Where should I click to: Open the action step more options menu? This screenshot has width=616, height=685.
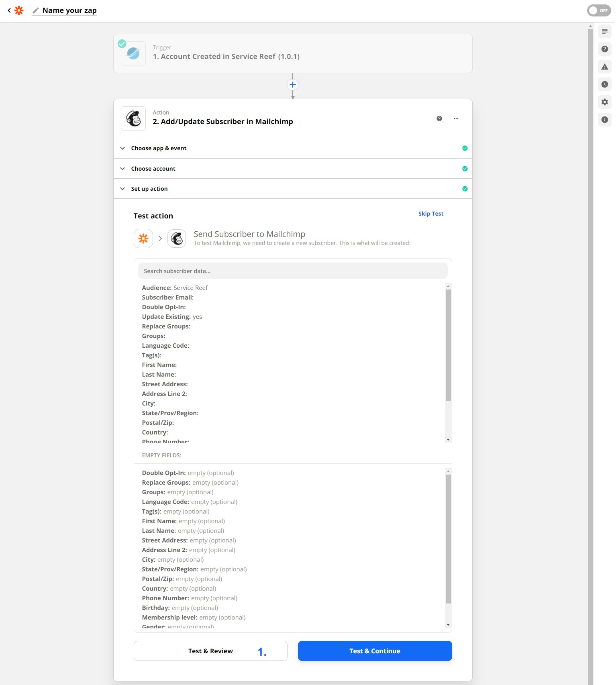(x=456, y=118)
